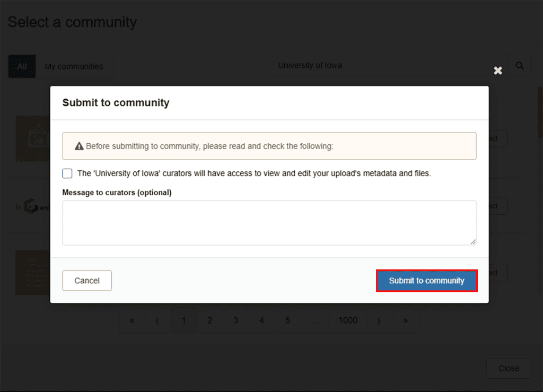Go to previous page with single-left arrow

157,321
